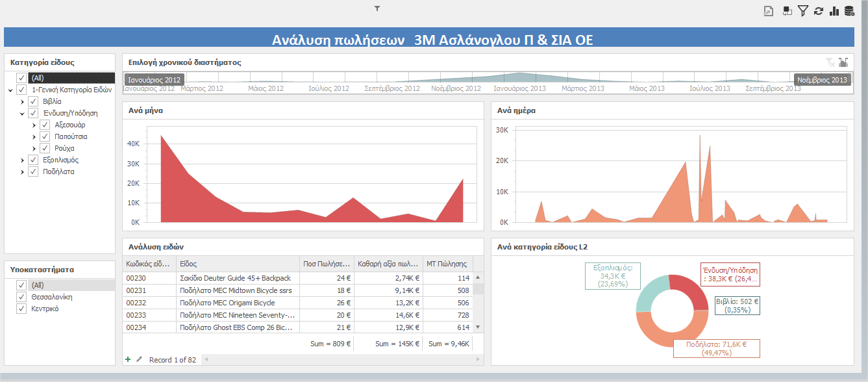Select row Ποδήλατο MEC Midtown Bicycle ssrs

point(298,290)
